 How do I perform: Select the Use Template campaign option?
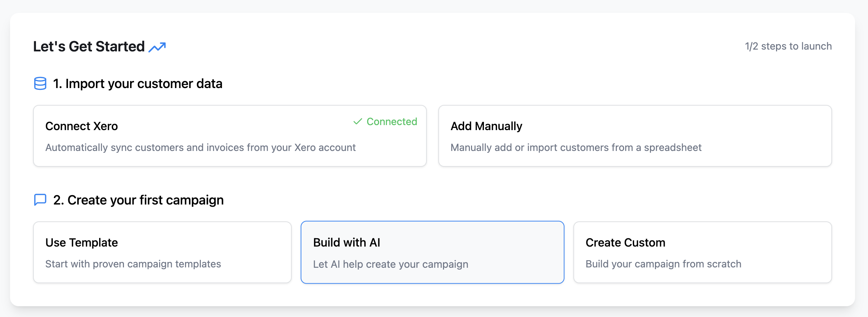[162, 252]
